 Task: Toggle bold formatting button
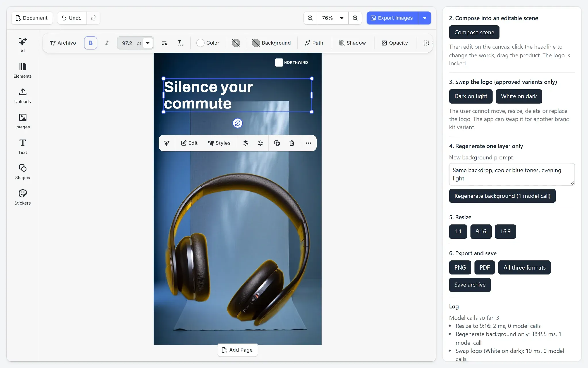click(x=91, y=43)
